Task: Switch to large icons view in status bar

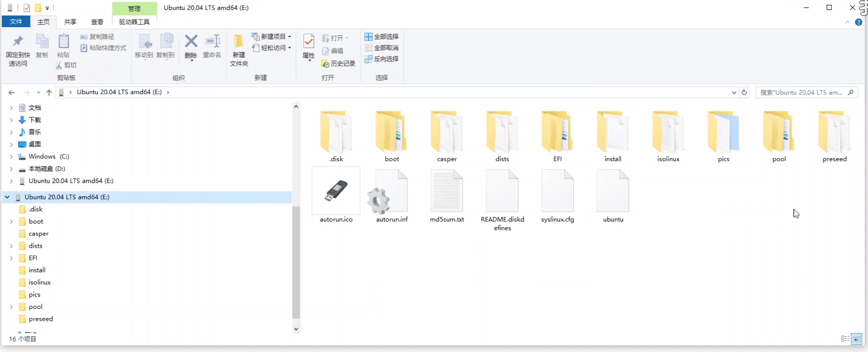Action: click(x=857, y=339)
